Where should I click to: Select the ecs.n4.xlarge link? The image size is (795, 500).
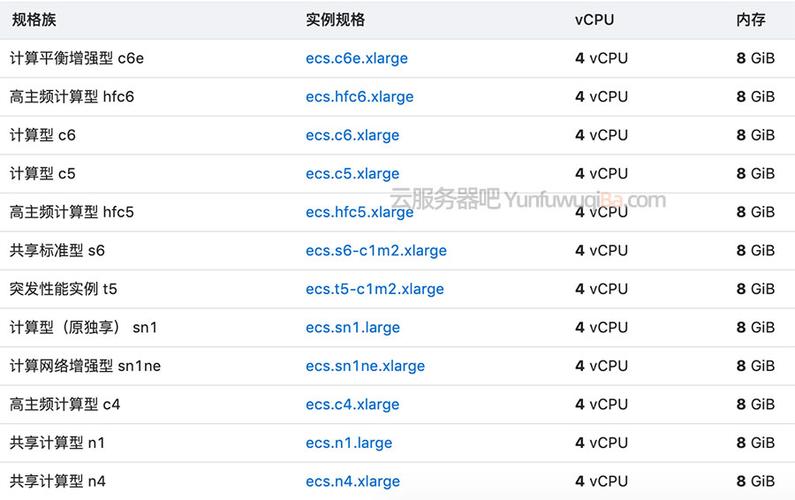click(352, 481)
